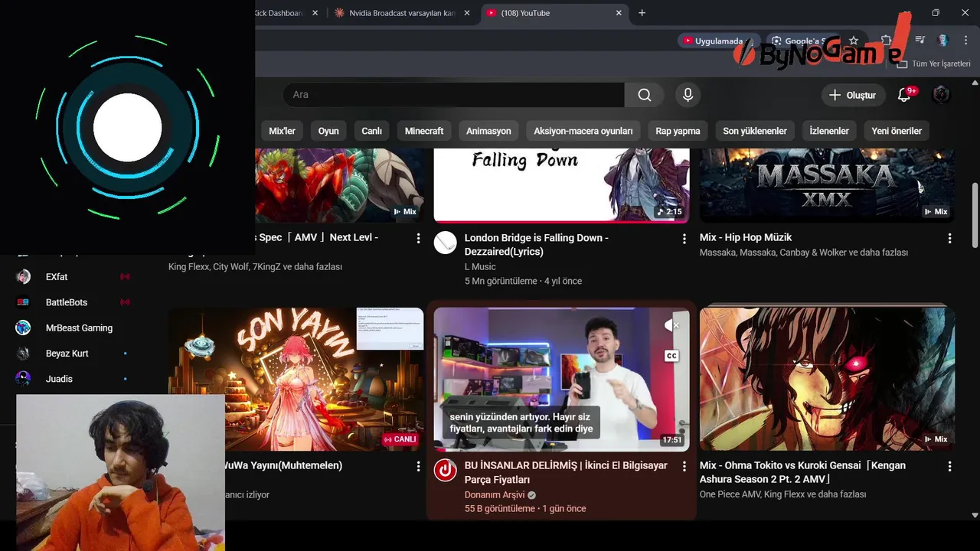Viewport: 980px width, 551px height.
Task: Click in the Ara search field
Action: click(453, 95)
